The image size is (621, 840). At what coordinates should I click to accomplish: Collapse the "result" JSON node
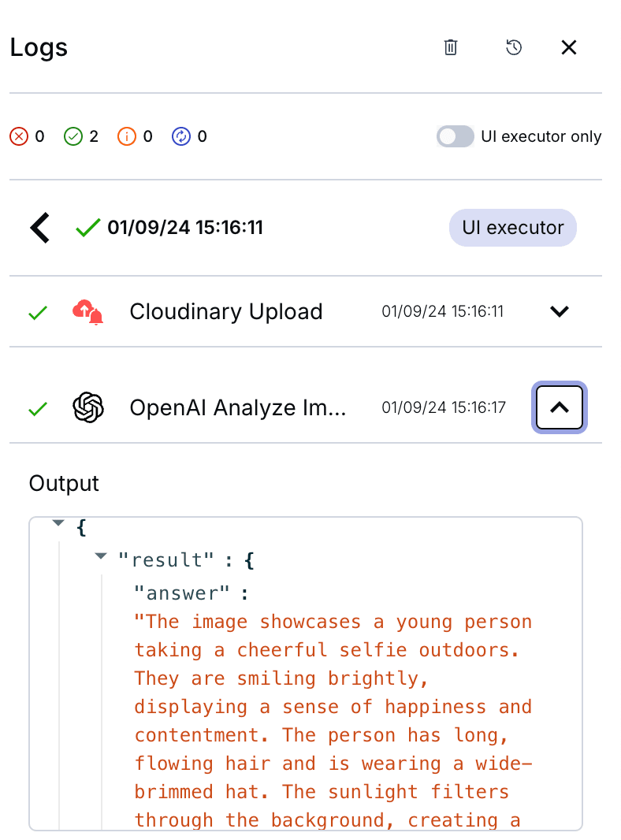coord(100,556)
